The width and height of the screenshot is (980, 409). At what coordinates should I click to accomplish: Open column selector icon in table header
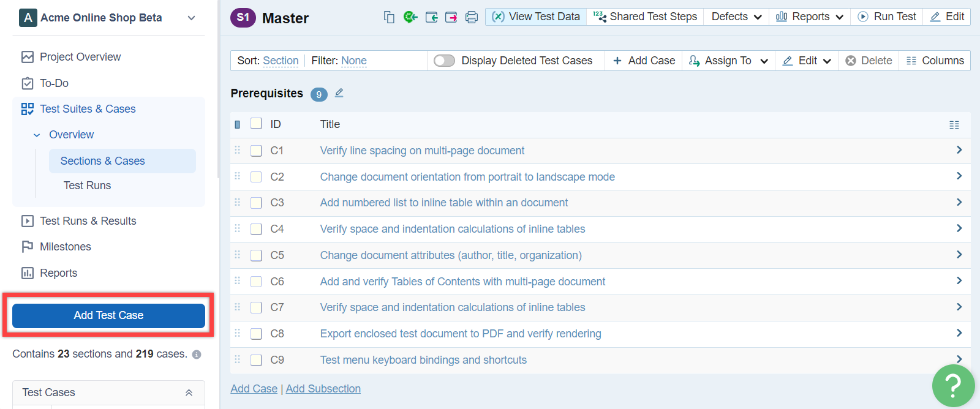pyautogui.click(x=954, y=125)
